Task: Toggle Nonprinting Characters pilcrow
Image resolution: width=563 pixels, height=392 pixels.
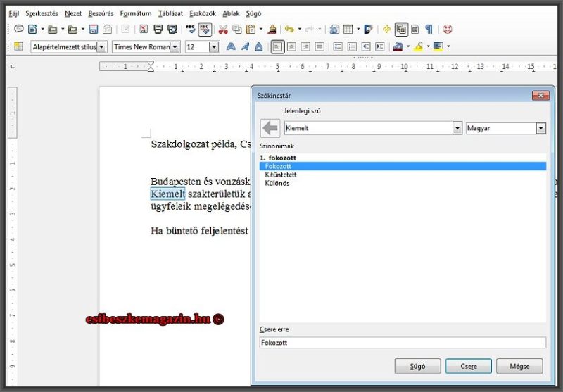Action: (429, 29)
